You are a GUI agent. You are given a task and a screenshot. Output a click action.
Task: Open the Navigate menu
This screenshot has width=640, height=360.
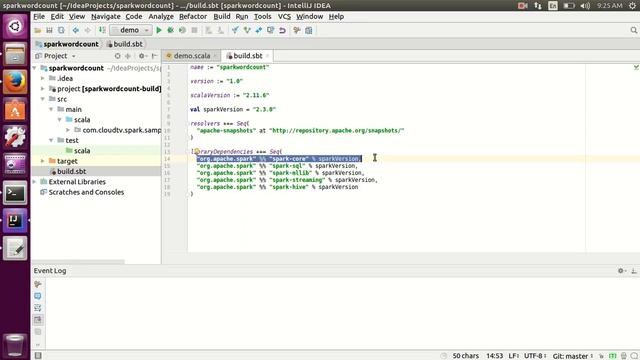[106, 17]
